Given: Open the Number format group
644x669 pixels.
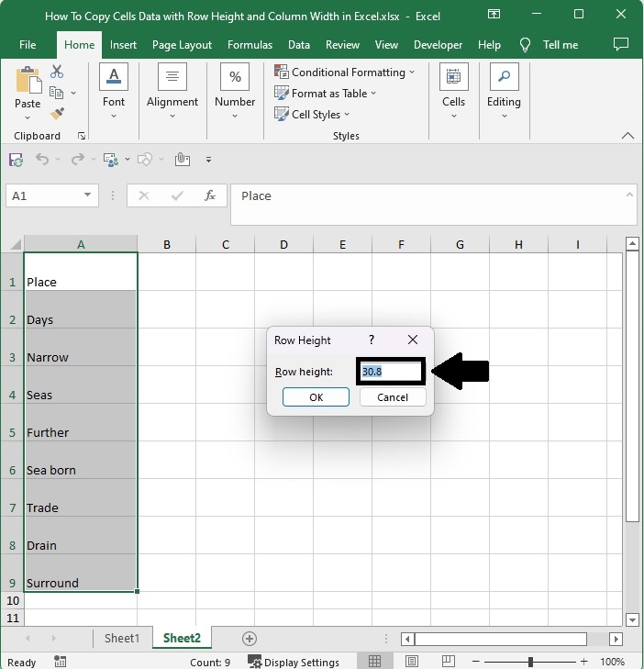Looking at the screenshot, I should (x=235, y=91).
